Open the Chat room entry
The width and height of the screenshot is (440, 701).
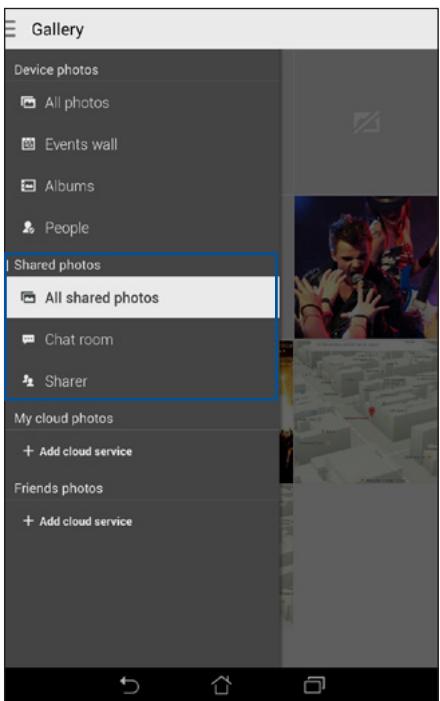pyautogui.click(x=141, y=339)
